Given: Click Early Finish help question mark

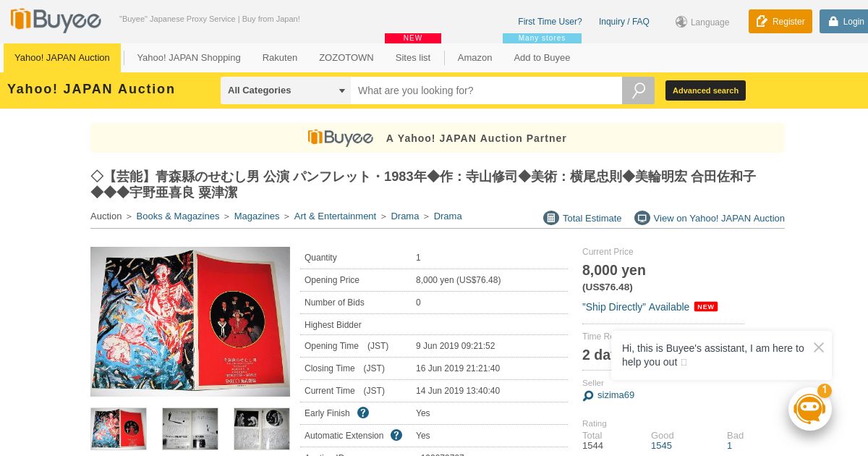Looking at the screenshot, I should click(x=363, y=413).
